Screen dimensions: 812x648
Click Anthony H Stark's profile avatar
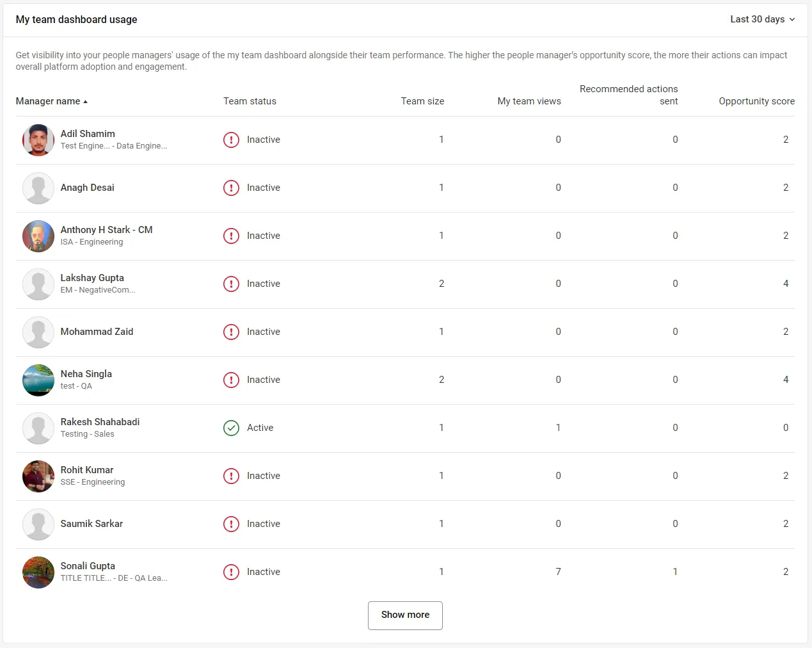38,236
